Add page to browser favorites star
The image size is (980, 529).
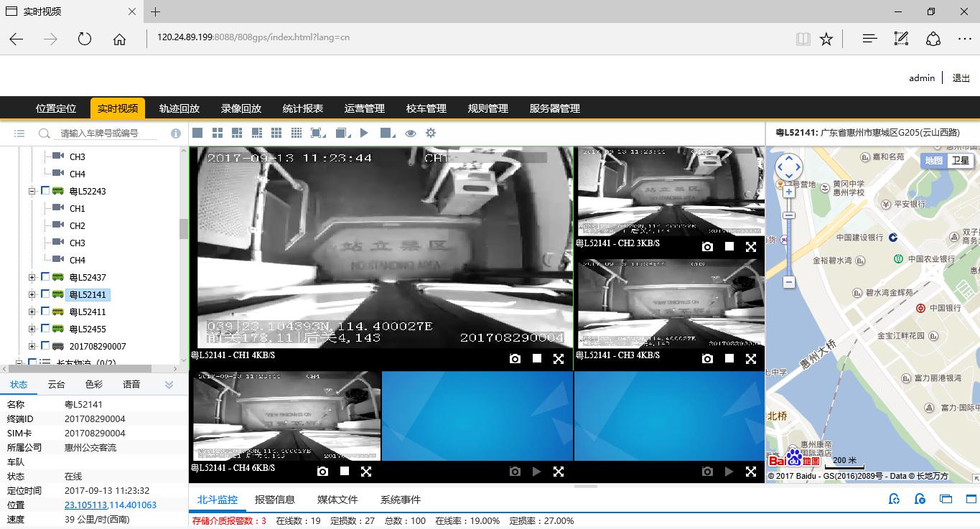point(826,39)
